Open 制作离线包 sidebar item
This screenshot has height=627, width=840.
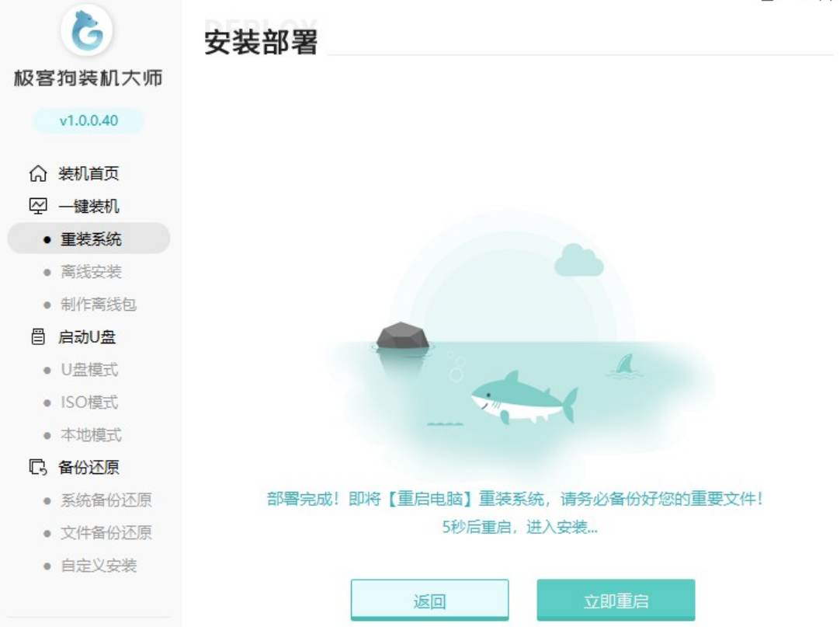coord(98,304)
